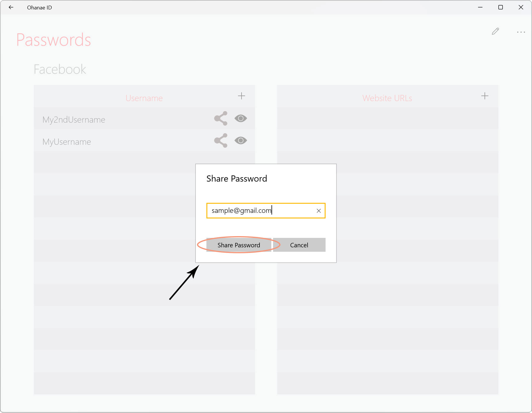Click the back arrow in title bar
532x413 pixels.
(x=11, y=7)
